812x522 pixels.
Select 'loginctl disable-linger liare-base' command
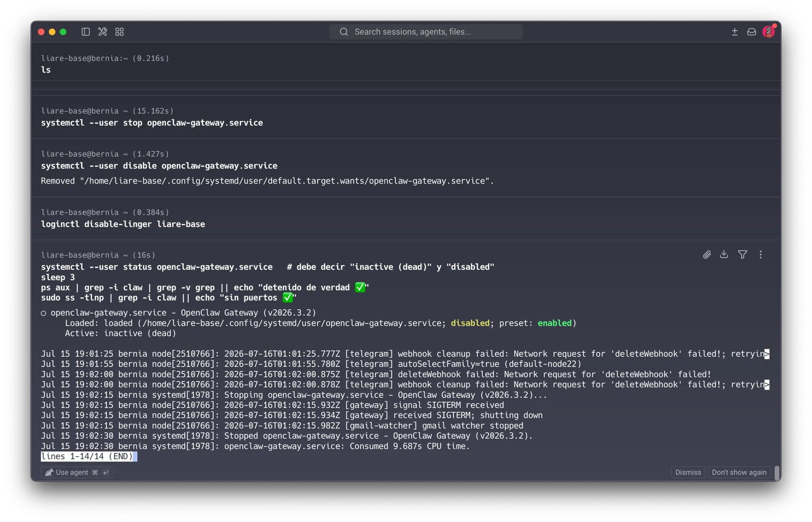123,224
